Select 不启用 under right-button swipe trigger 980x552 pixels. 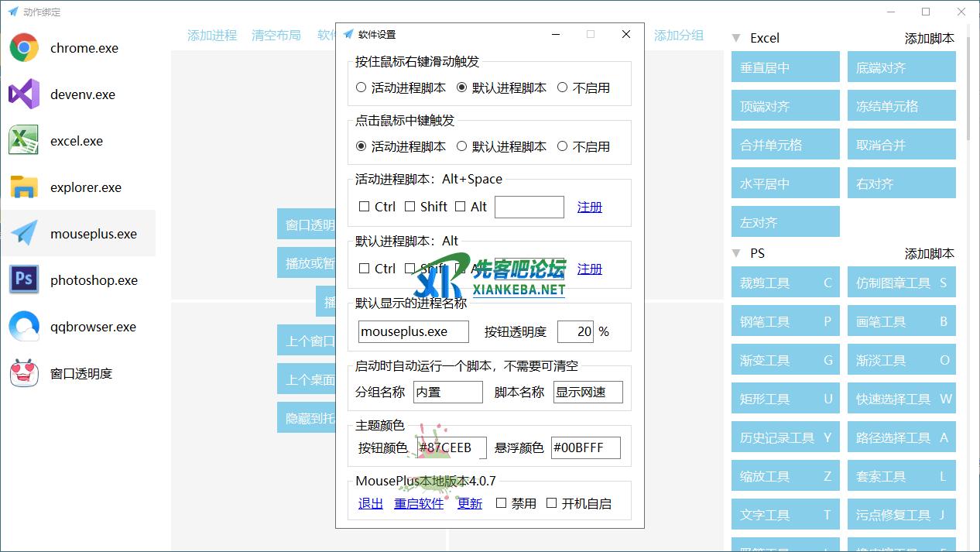[562, 87]
